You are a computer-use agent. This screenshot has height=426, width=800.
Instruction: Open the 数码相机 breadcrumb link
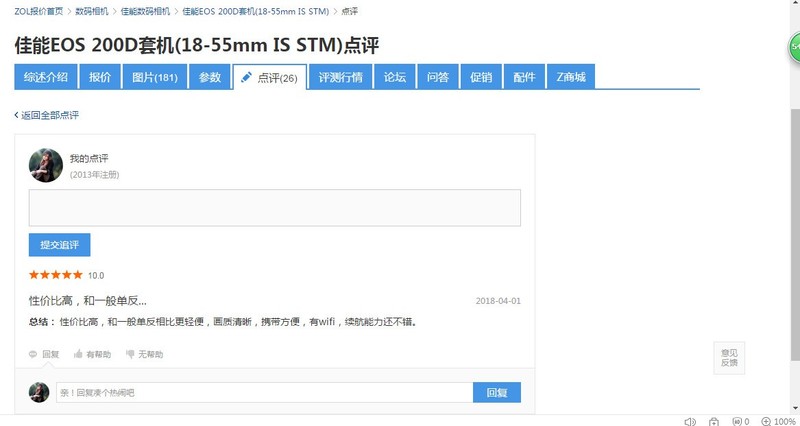92,11
